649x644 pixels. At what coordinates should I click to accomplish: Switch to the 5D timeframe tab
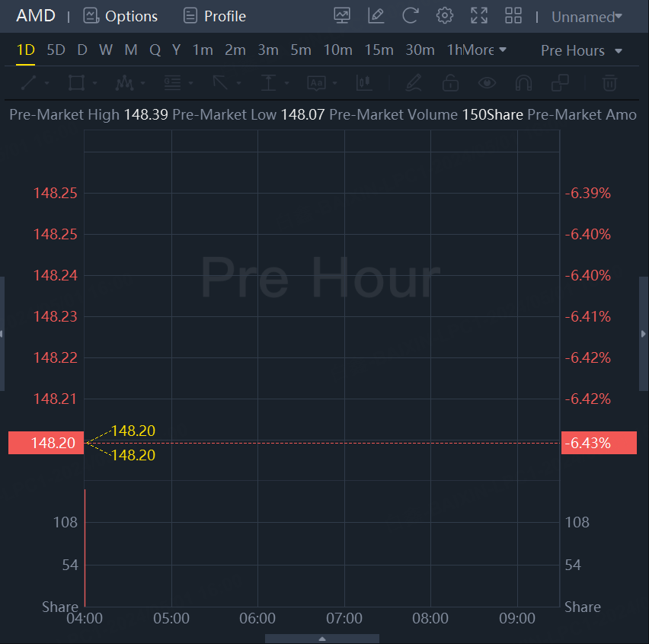pos(56,50)
